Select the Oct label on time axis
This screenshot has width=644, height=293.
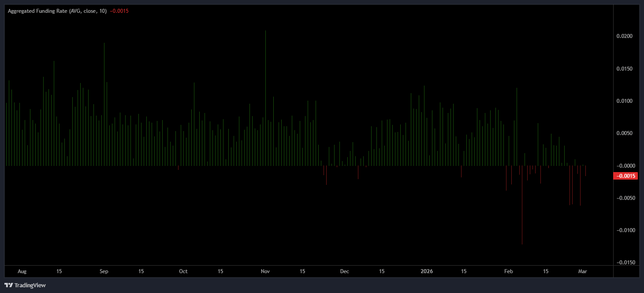click(183, 271)
